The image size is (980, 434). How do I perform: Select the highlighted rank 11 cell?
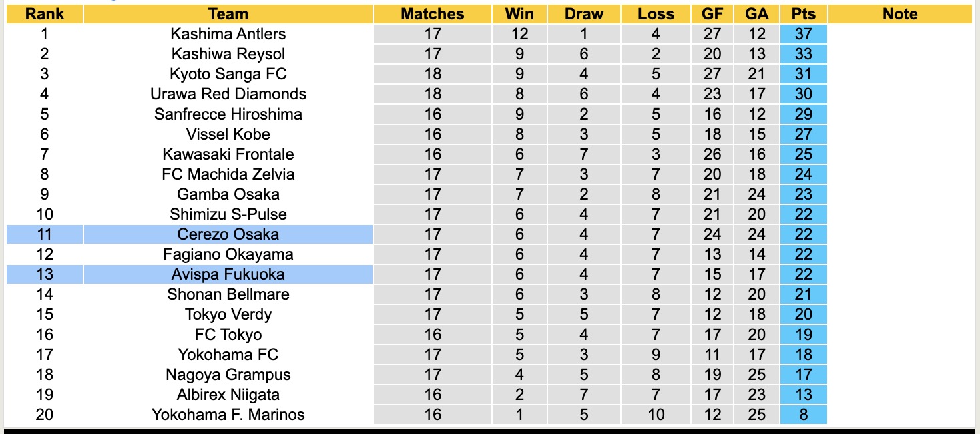45,234
